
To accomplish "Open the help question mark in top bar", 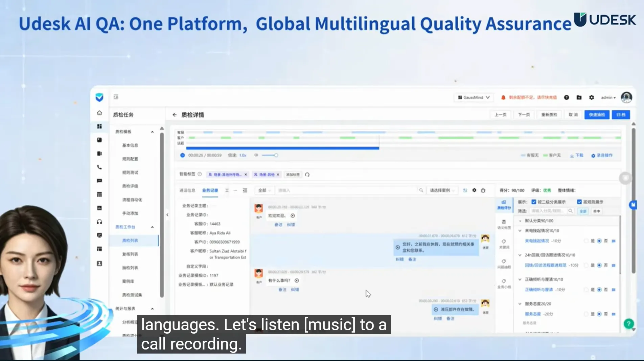I will point(567,97).
